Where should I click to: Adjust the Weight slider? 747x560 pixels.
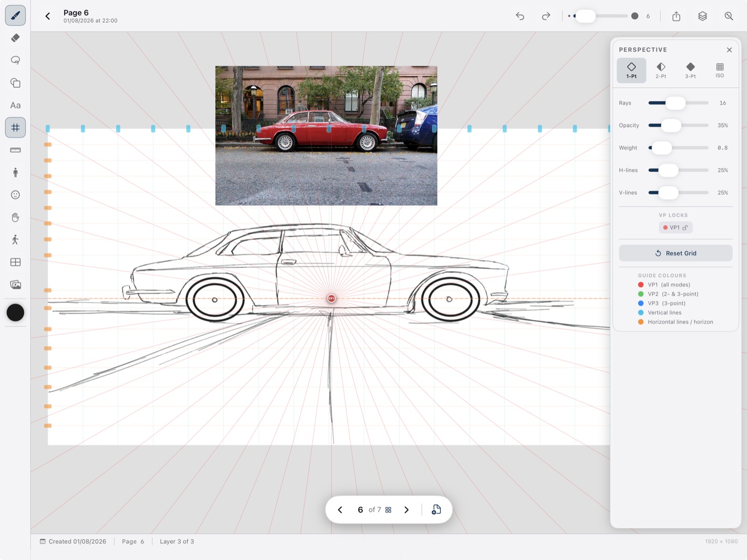pyautogui.click(x=678, y=148)
